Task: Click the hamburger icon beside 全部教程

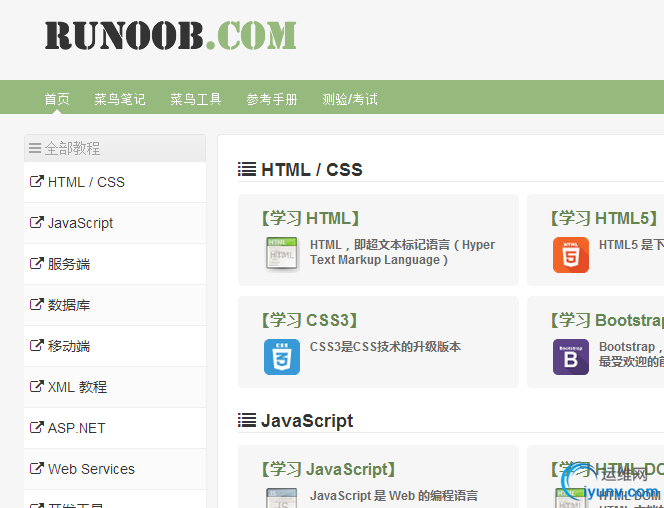Action: coord(35,148)
